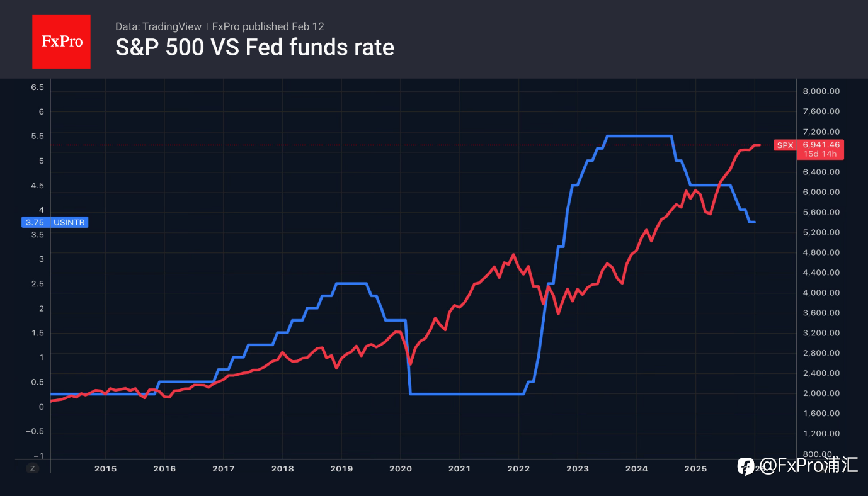Click the 2025 time axis label
Viewport: 868px width, 496px height.
tap(695, 469)
